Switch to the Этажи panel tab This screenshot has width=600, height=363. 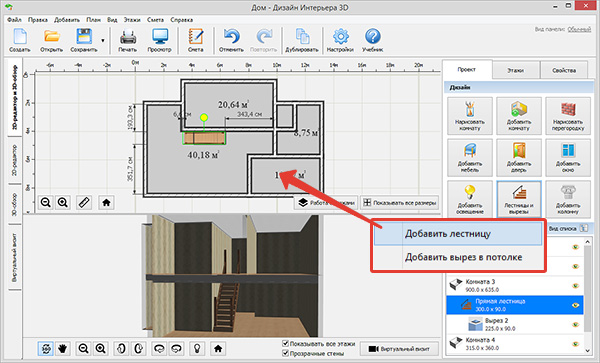tap(516, 70)
